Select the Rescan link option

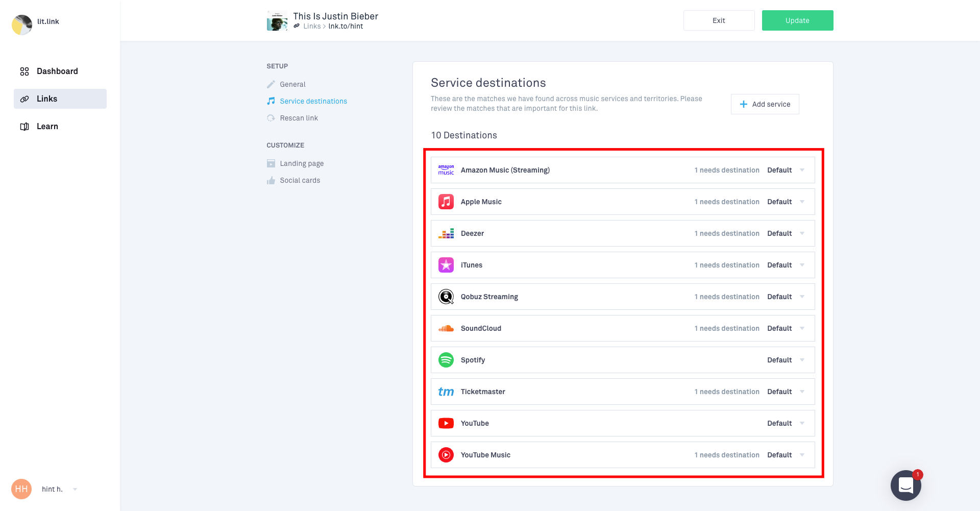coord(299,118)
